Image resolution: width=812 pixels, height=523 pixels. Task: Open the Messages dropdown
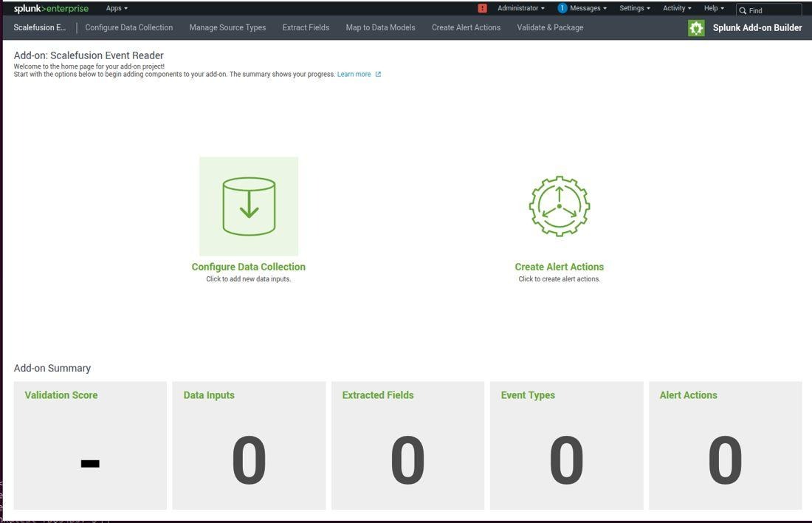(588, 8)
